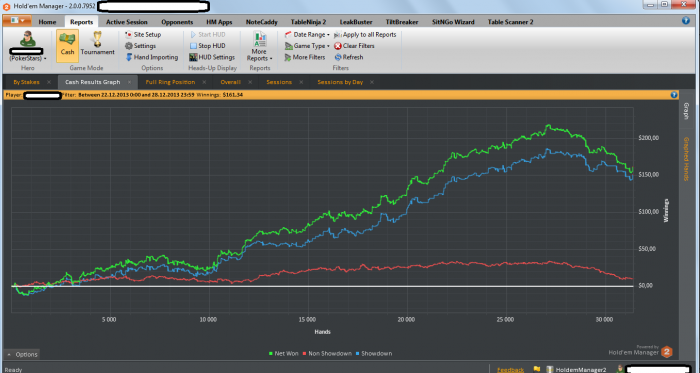Switch to Sessions report tab
Image resolution: width=700 pixels, height=373 pixels.
[x=279, y=82]
